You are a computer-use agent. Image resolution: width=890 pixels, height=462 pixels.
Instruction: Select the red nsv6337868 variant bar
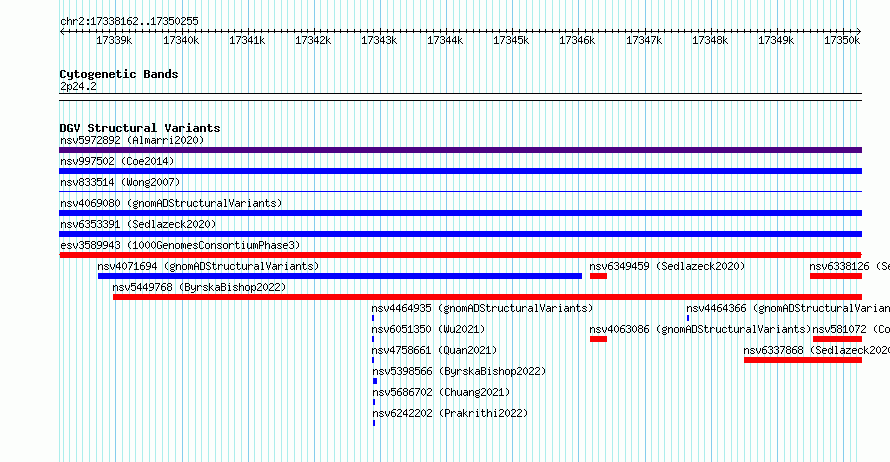click(x=803, y=360)
